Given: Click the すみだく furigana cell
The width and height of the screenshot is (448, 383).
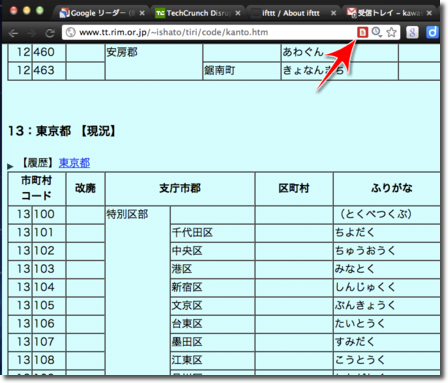Looking at the screenshot, I should click(387, 342).
